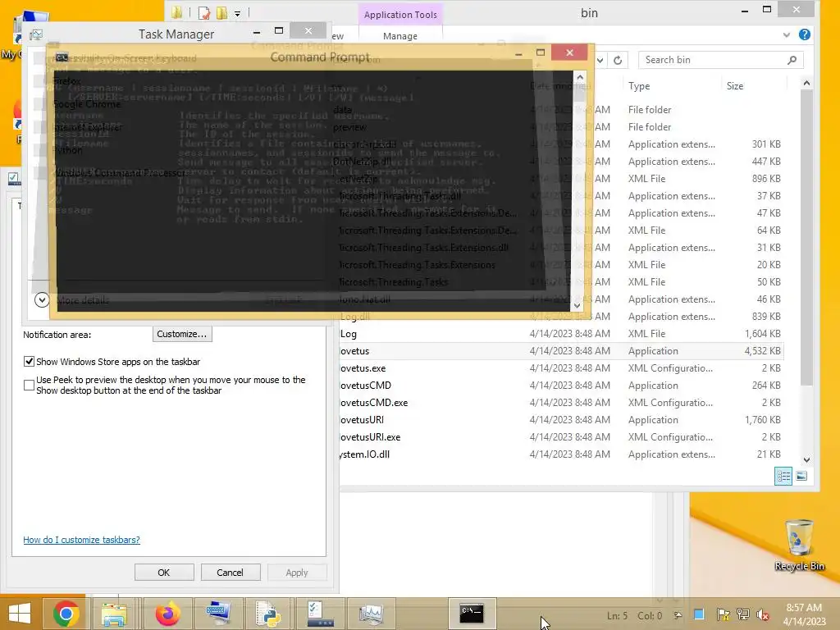
Task: Click the blue square tray icon
Action: pos(699,614)
